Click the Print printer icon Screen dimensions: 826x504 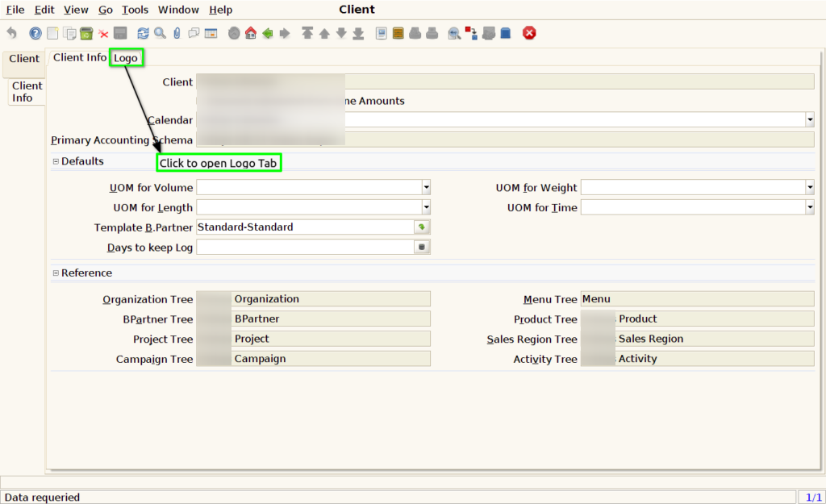[x=432, y=33]
